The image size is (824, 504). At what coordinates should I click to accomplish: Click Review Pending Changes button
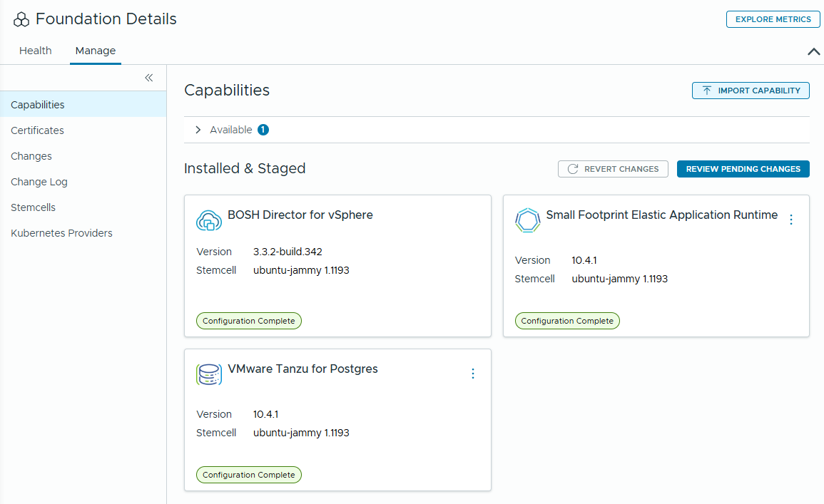(743, 169)
